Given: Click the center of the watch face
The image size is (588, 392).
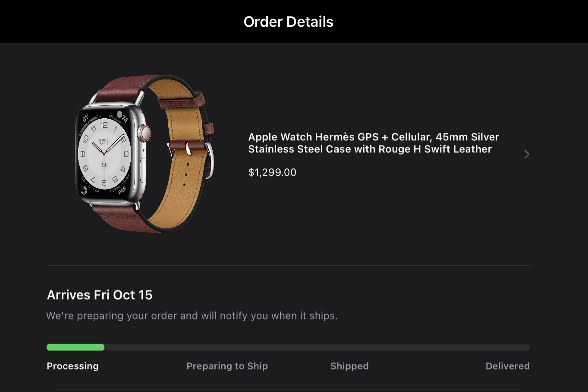Looking at the screenshot, I should point(104,154).
